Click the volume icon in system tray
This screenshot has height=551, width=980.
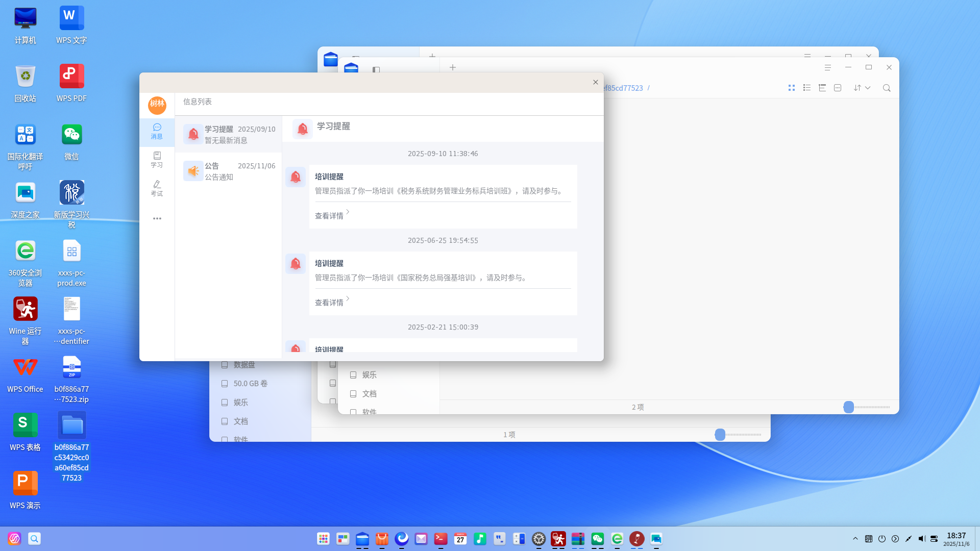click(x=921, y=539)
